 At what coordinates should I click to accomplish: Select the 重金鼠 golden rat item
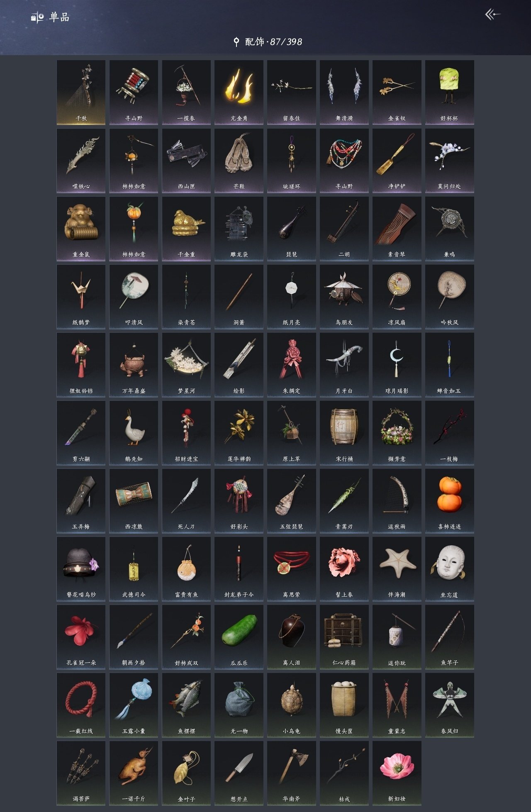81,229
